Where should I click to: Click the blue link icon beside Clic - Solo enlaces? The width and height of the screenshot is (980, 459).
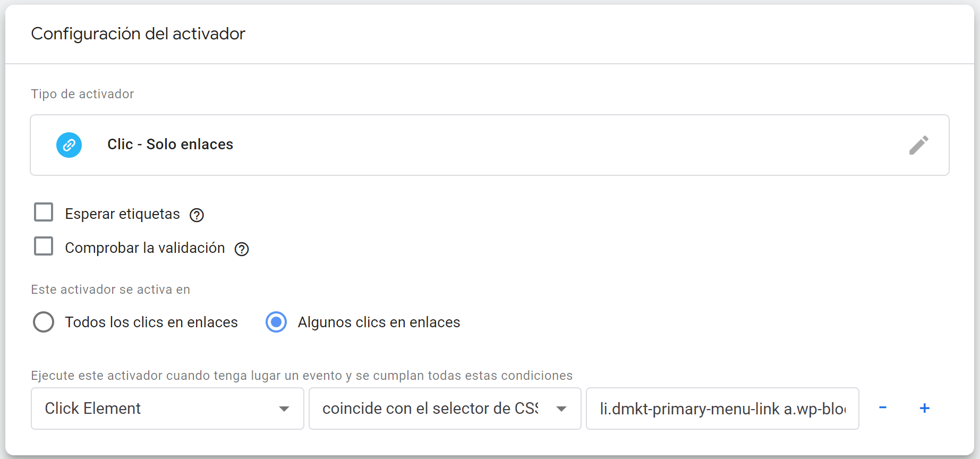click(69, 145)
